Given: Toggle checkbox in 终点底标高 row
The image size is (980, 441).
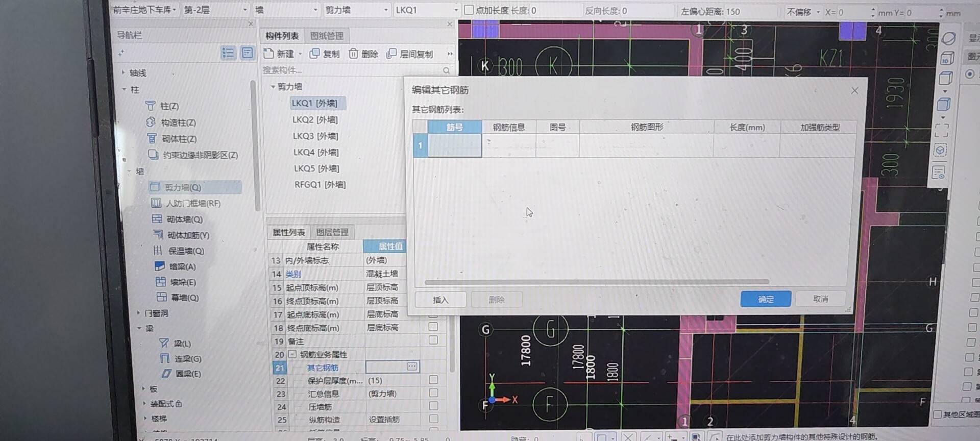Looking at the screenshot, I should tap(433, 327).
